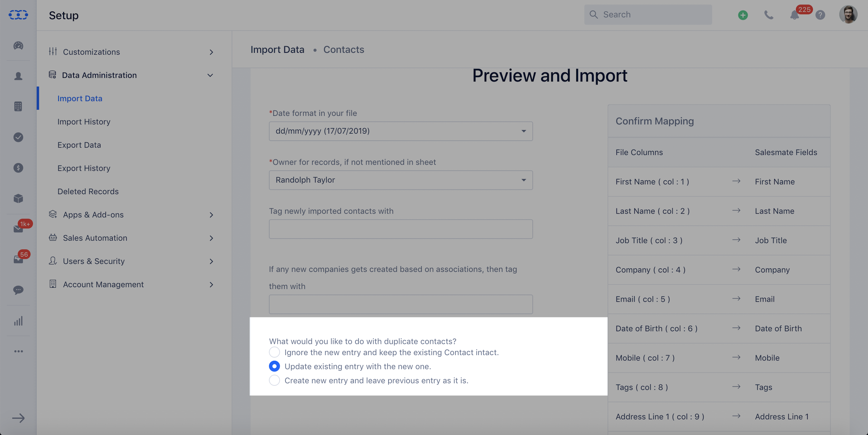
Task: Click the 'First Name ( col : 1 )' mapping
Action: [x=652, y=182]
